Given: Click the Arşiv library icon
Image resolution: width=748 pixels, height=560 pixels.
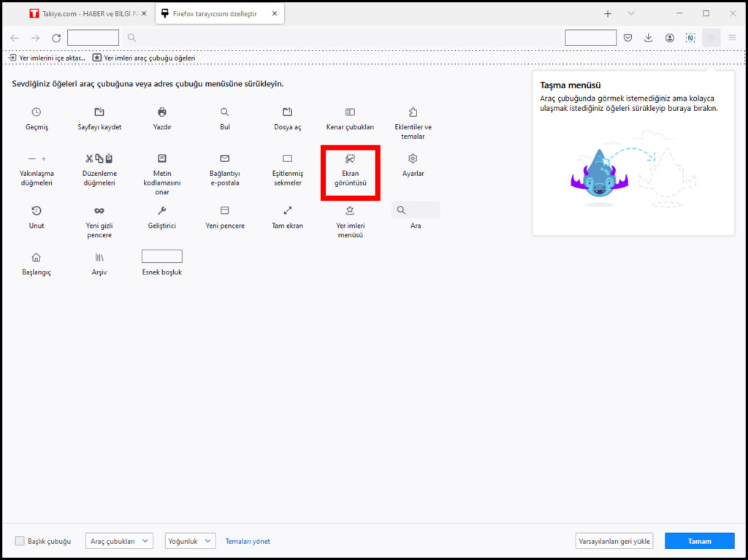Looking at the screenshot, I should 99,257.
